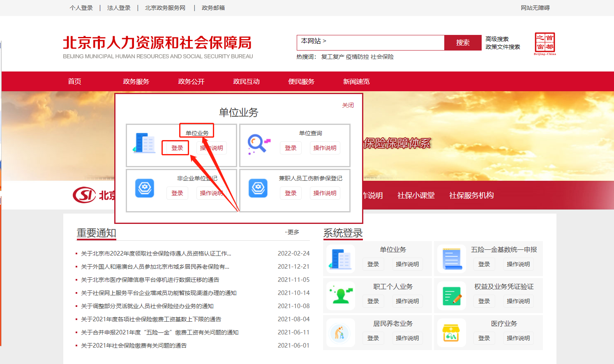Image resolution: width=614 pixels, height=364 pixels.
Task: Click 操作说明 under 单位业务 in 系统登录
Action: (x=407, y=264)
